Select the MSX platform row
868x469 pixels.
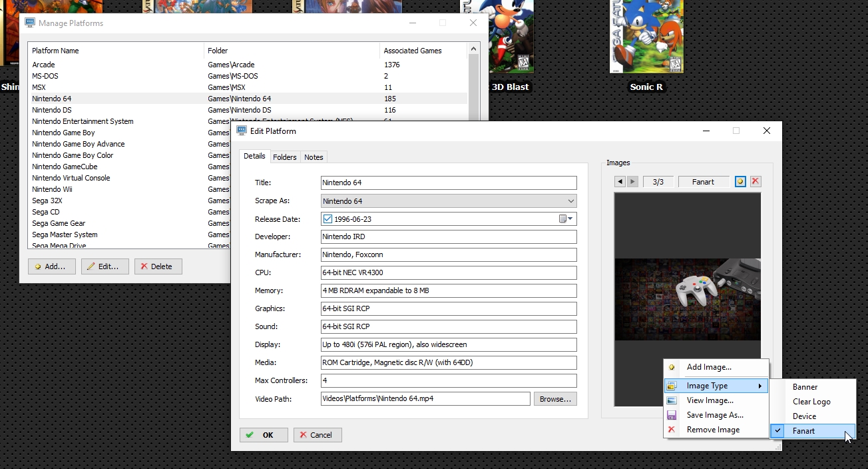pyautogui.click(x=248, y=87)
